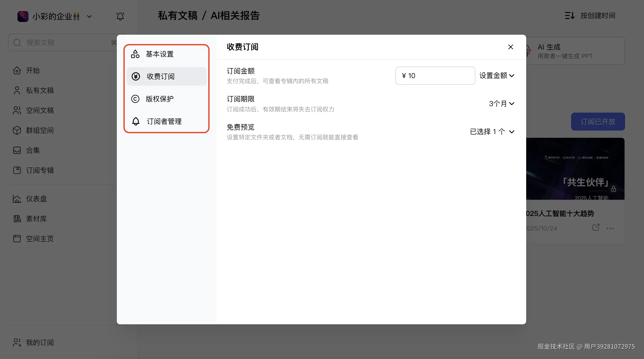Open 空间主页 in sidebar
The image size is (644, 359).
click(39, 239)
